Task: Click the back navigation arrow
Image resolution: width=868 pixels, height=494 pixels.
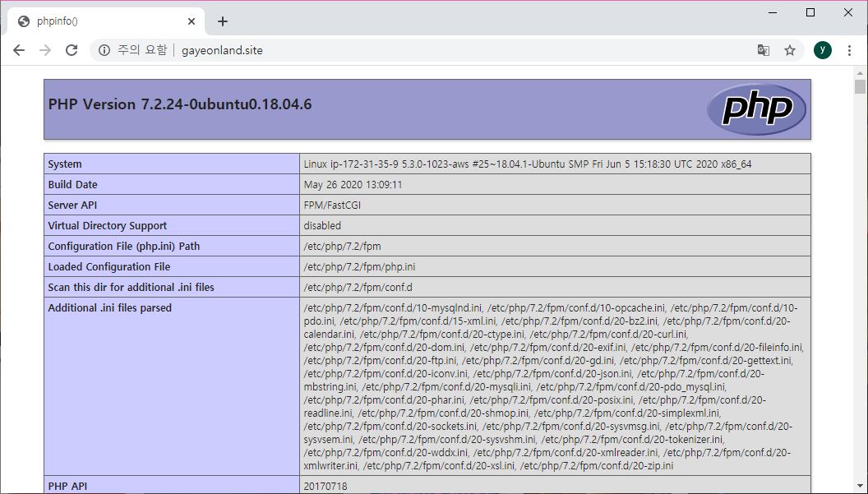Action: [x=19, y=49]
